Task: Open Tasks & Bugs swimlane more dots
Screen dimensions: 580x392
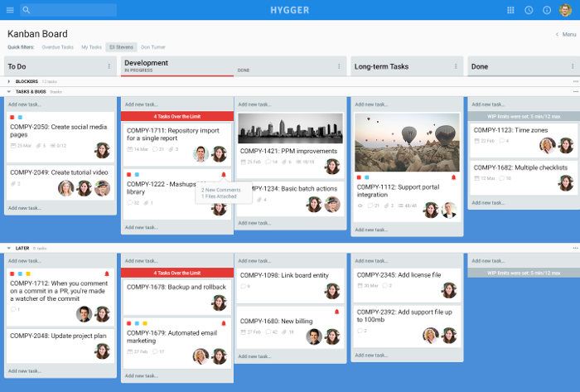Action: 575,91
